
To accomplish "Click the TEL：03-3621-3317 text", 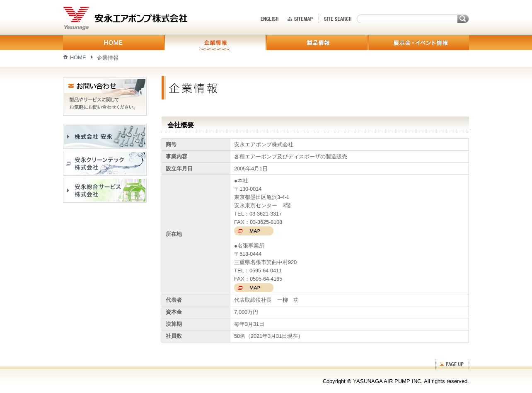I will click(x=258, y=214).
